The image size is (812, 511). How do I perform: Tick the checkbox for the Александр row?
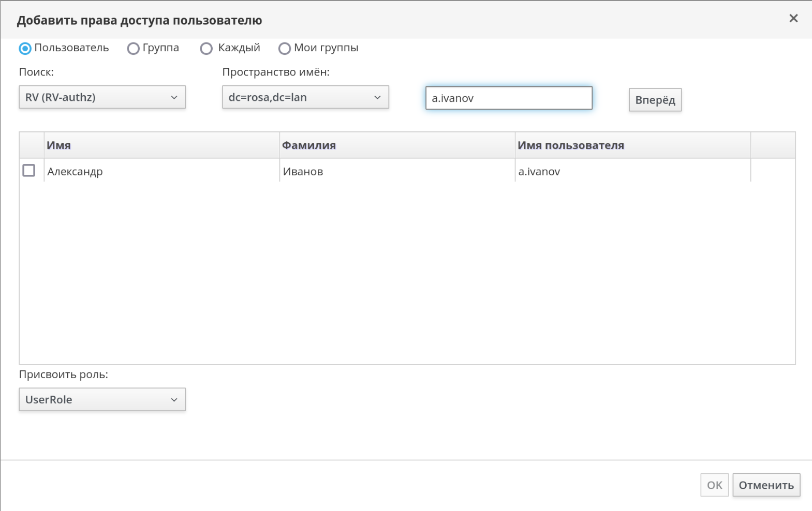pos(29,171)
